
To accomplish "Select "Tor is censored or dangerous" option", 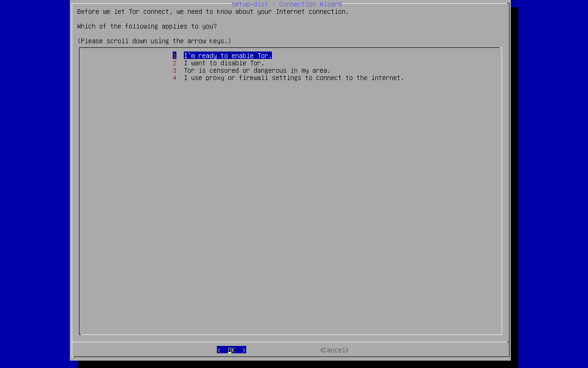I will [x=257, y=70].
